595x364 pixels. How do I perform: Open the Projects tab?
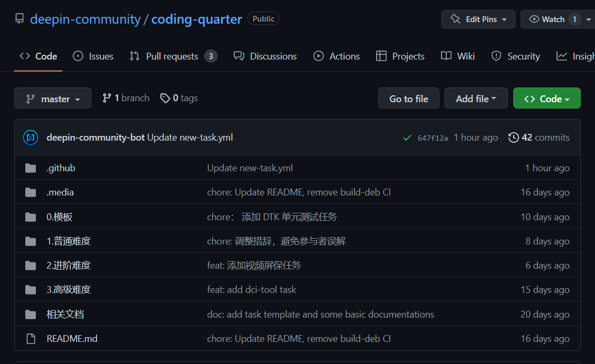pos(400,56)
